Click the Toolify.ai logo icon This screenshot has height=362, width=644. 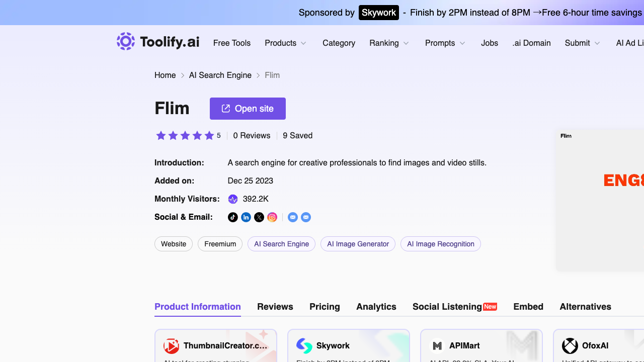click(x=126, y=42)
